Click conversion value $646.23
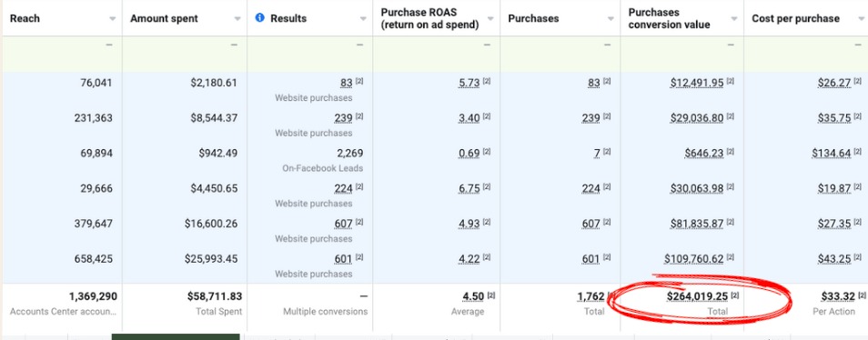868x340 pixels. coord(704,153)
